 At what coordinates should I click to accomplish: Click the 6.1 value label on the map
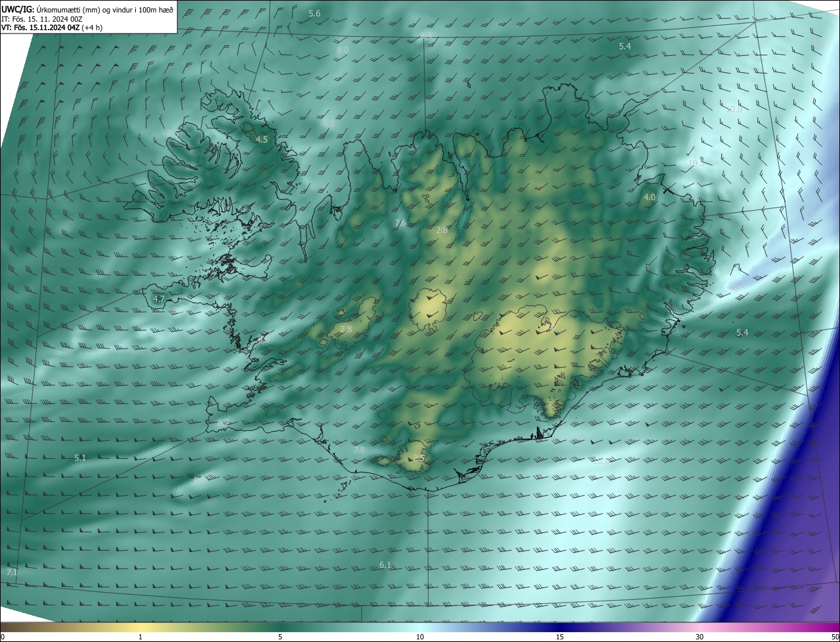(385, 565)
